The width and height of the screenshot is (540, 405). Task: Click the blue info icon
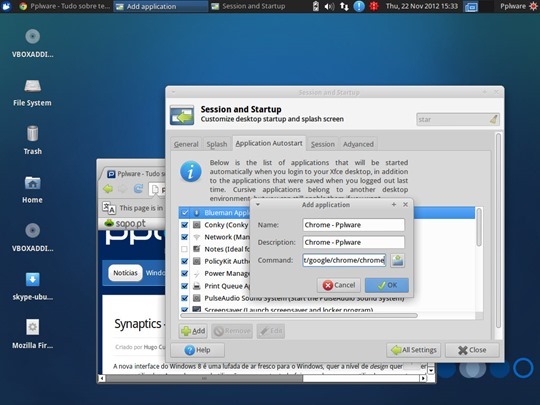[190, 171]
